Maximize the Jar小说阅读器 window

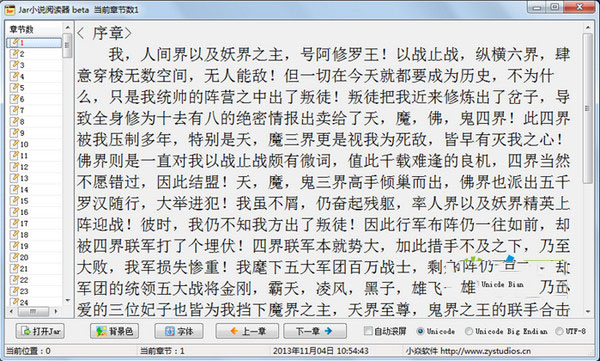coord(554,7)
